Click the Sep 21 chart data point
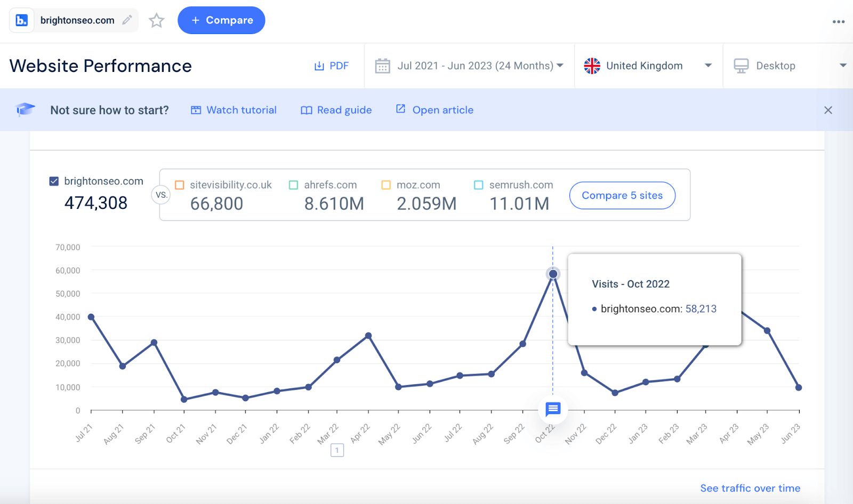This screenshot has height=504, width=853. pos(154,343)
